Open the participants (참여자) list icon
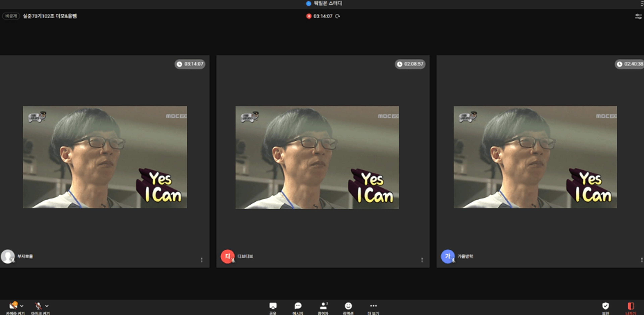The width and height of the screenshot is (644, 315). (324, 306)
